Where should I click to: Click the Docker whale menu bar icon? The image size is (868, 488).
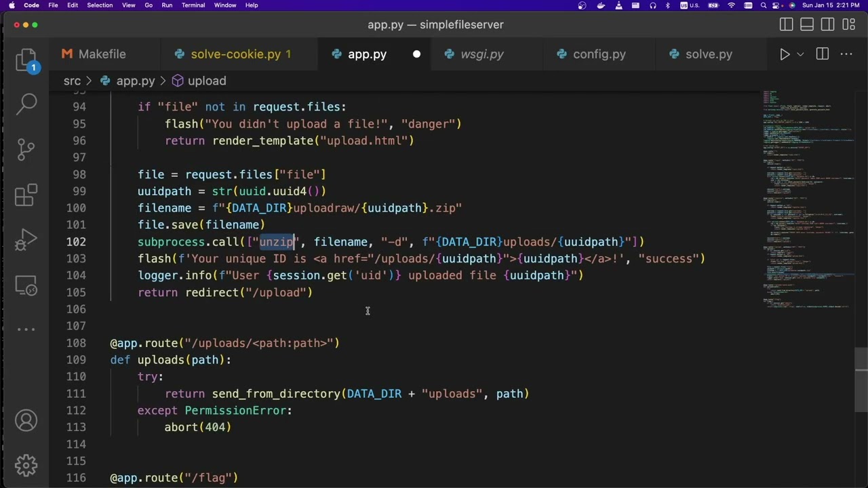pos(601,5)
